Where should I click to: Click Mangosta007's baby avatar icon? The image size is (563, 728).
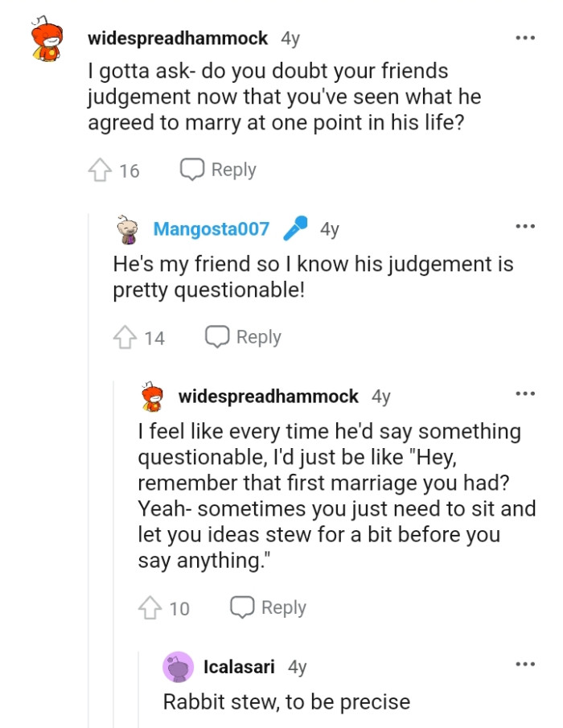pos(127,228)
